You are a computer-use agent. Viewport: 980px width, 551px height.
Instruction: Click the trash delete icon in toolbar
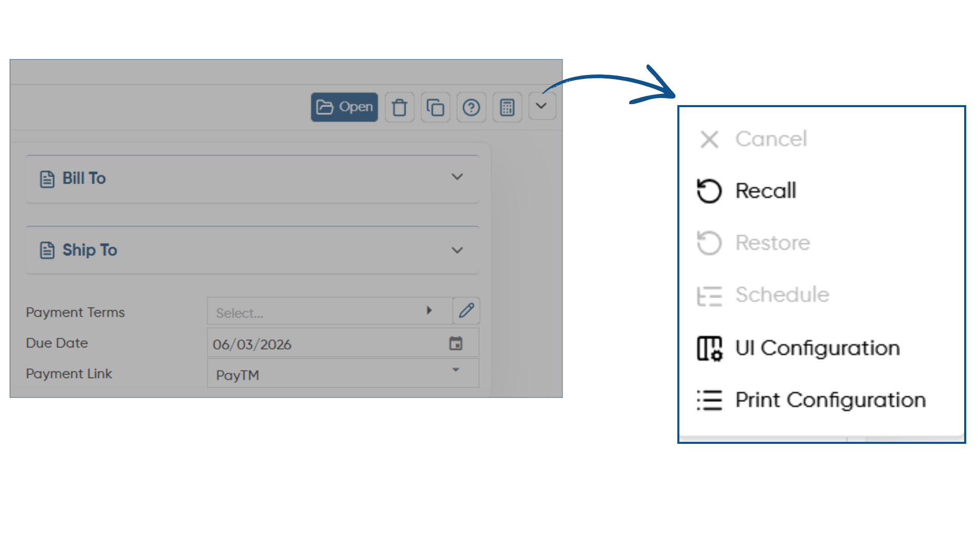(x=399, y=107)
